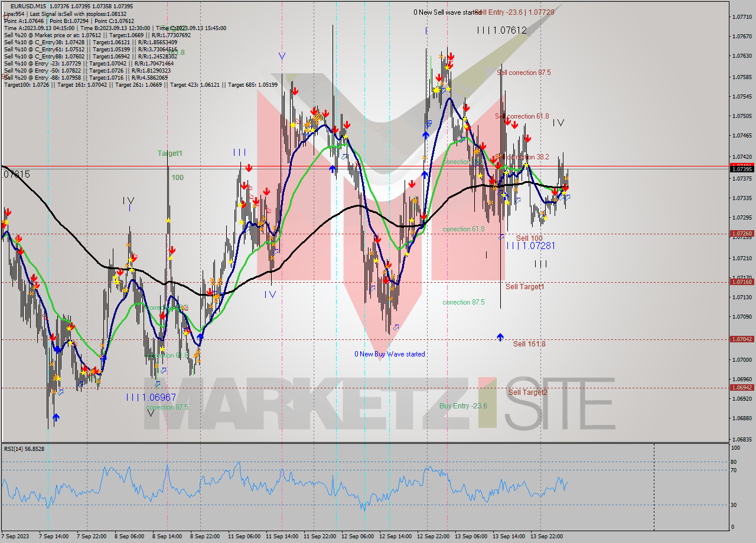Screen dimensions: 756x543
Task: Click the 1.07545 price axis label
Action: click(x=742, y=97)
